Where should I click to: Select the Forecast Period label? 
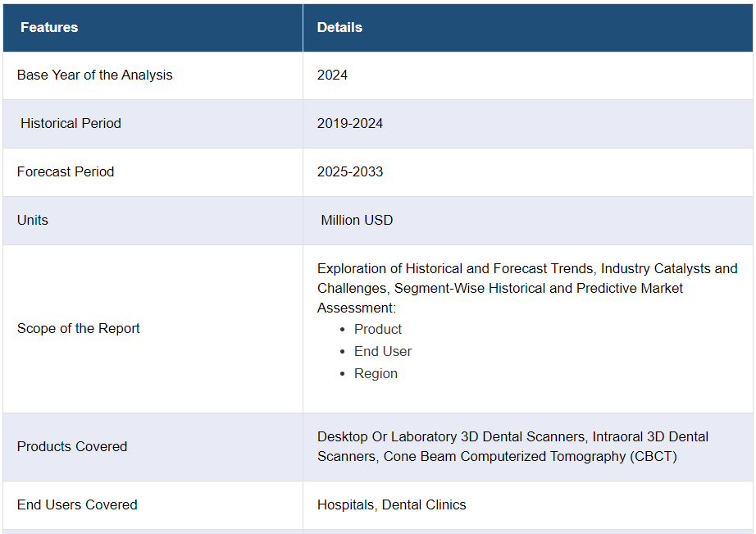click(66, 171)
